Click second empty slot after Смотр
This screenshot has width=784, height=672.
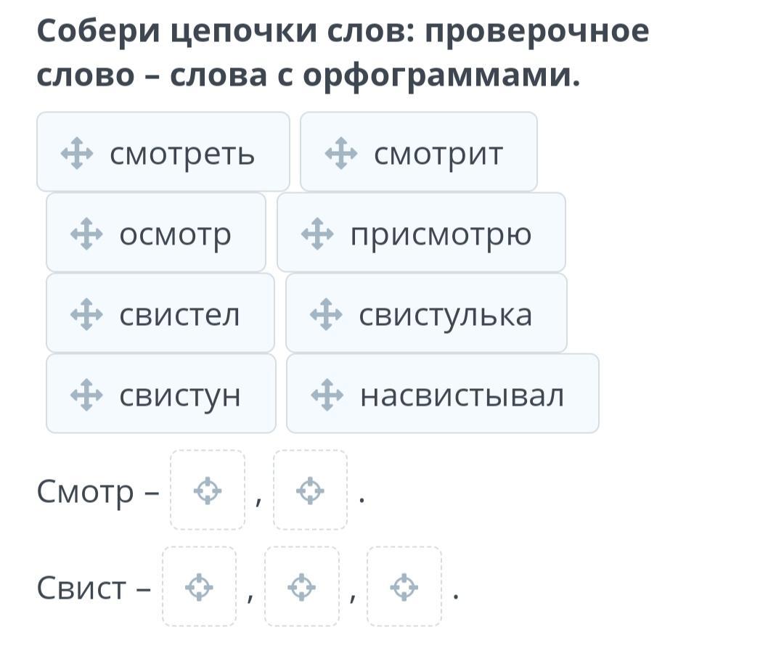(311, 491)
